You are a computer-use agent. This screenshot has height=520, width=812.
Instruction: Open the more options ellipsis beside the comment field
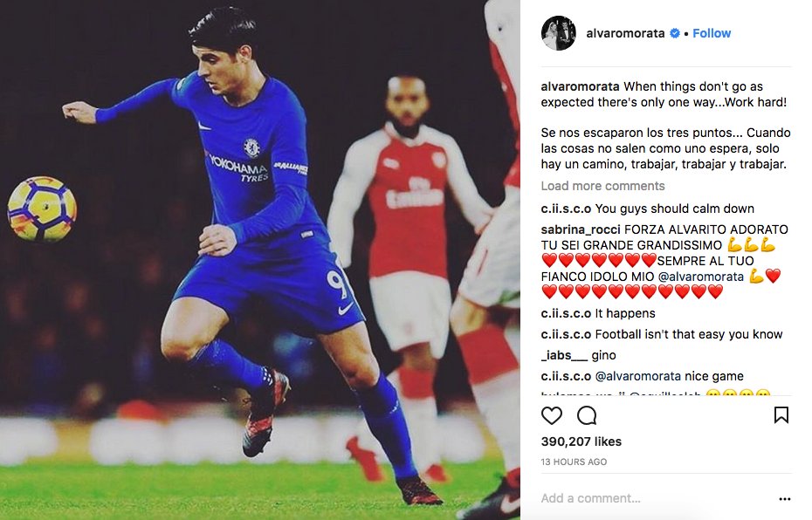782,499
